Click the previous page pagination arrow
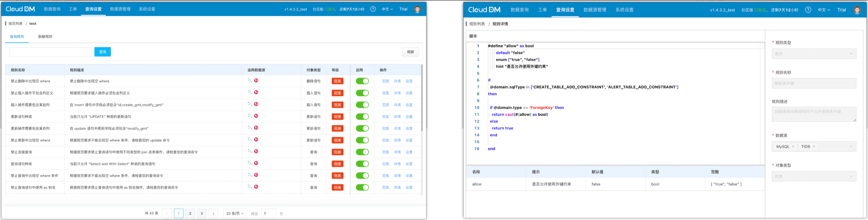Screen dimensions: 868x220 click(x=167, y=213)
